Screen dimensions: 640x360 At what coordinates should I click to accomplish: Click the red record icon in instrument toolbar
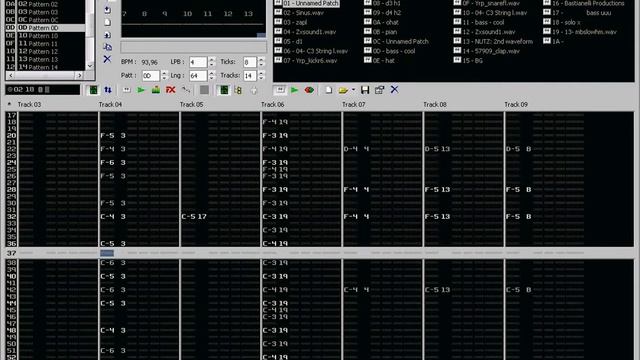coord(309,89)
